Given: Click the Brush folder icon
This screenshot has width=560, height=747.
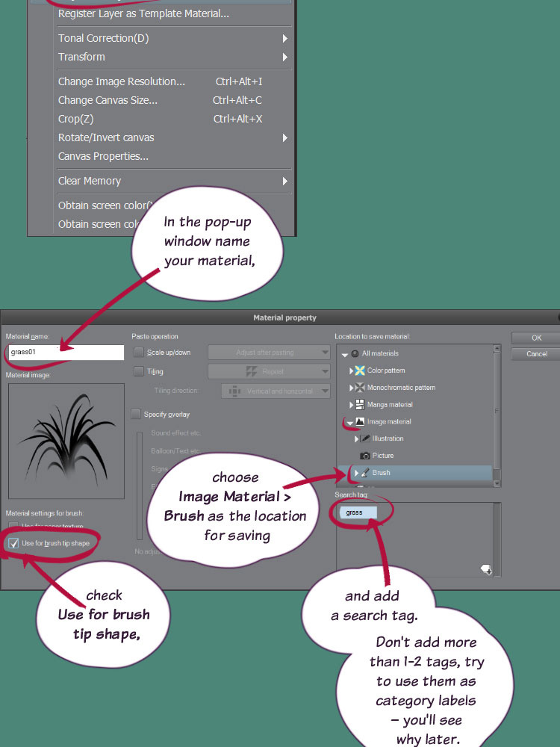Looking at the screenshot, I should click(365, 473).
